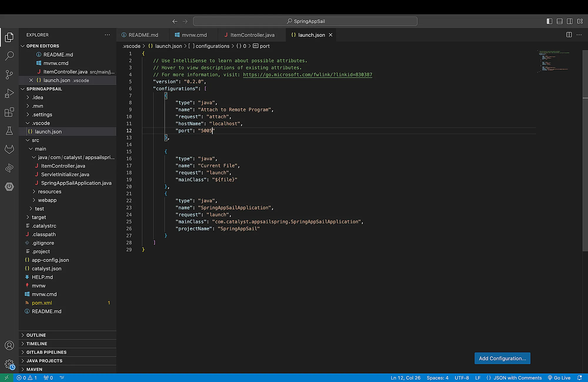This screenshot has height=382, width=588.
Task: Open the Source Control view icon
Action: point(9,74)
